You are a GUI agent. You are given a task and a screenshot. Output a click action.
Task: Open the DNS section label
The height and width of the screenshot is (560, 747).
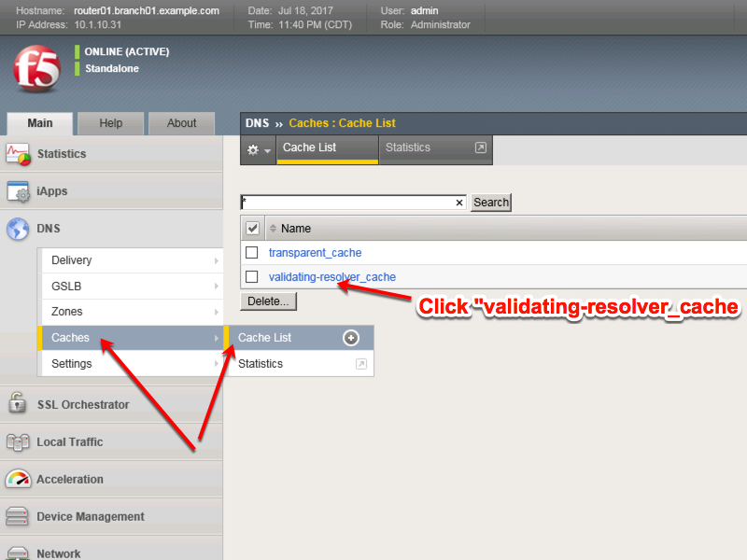[49, 229]
